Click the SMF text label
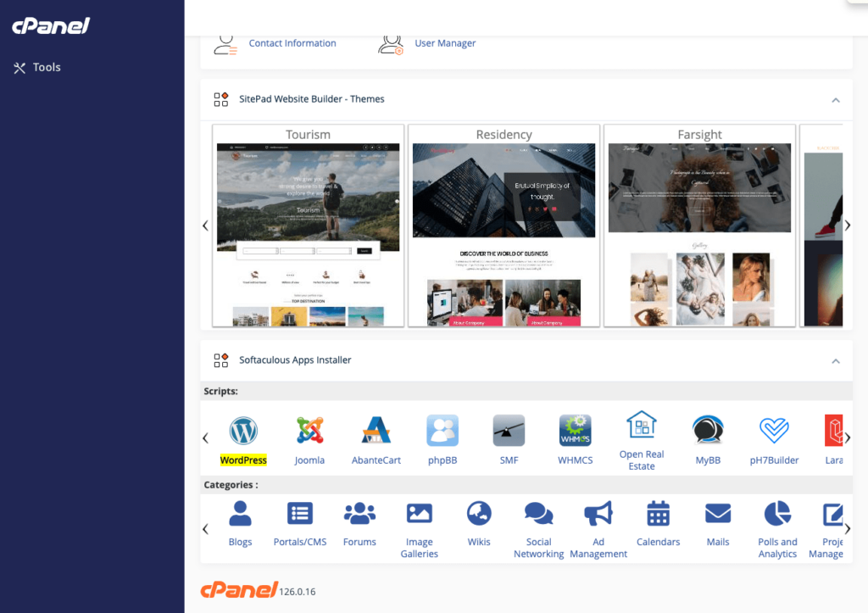The image size is (868, 613). pyautogui.click(x=509, y=460)
